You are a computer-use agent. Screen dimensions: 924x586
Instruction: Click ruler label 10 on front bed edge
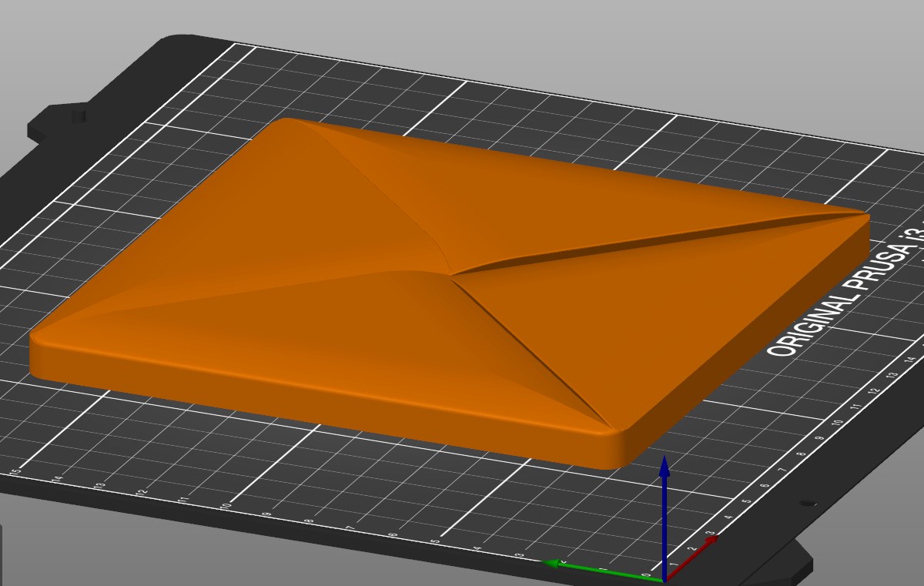(x=226, y=505)
